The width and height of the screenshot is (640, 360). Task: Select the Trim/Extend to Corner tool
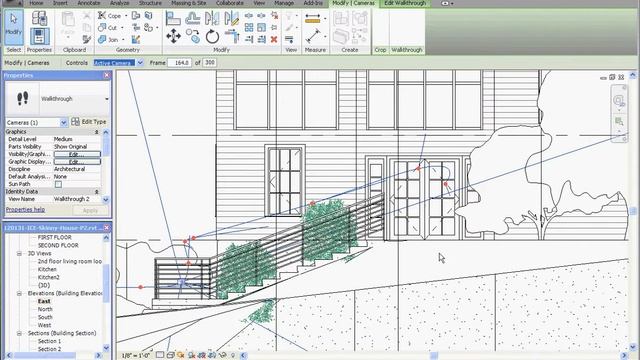tap(232, 36)
